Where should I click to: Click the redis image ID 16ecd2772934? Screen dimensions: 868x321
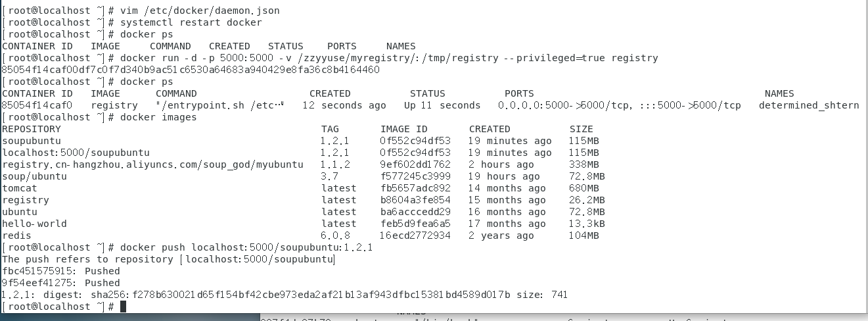pyautogui.click(x=415, y=235)
